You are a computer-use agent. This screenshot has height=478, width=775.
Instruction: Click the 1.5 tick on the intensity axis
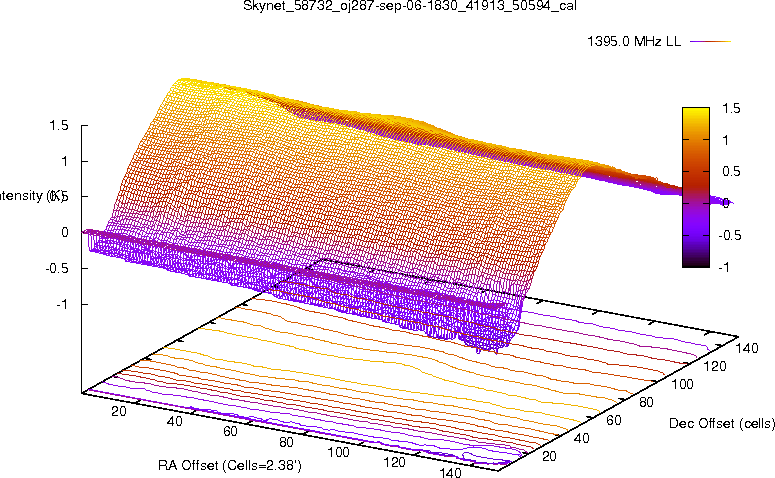pyautogui.click(x=58, y=126)
